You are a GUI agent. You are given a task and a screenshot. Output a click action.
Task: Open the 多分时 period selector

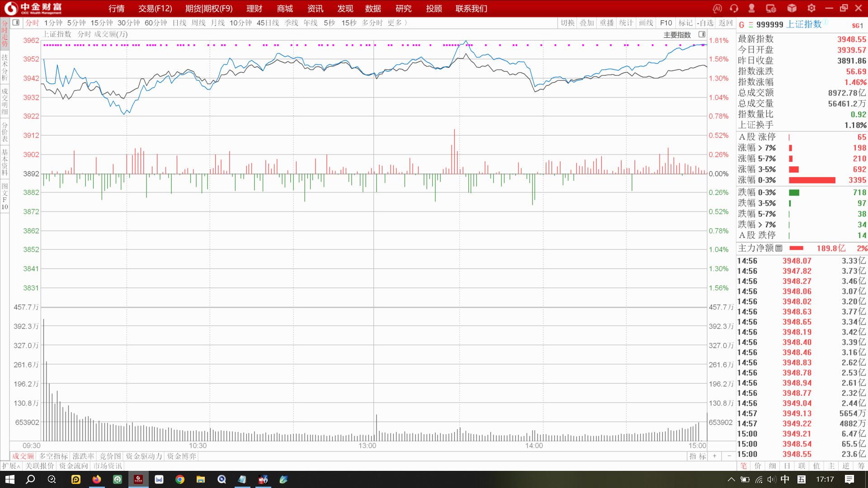pyautogui.click(x=372, y=23)
